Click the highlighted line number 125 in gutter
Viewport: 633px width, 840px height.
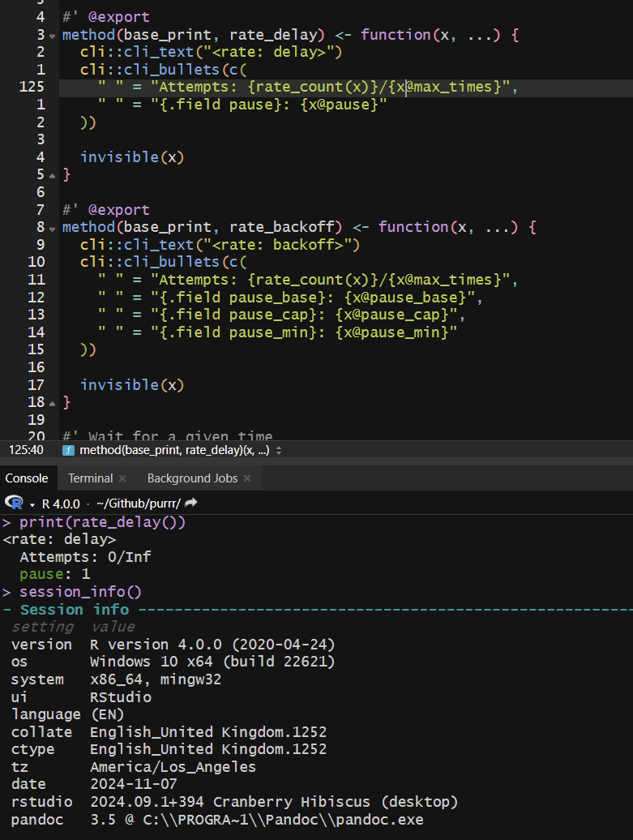click(x=31, y=88)
